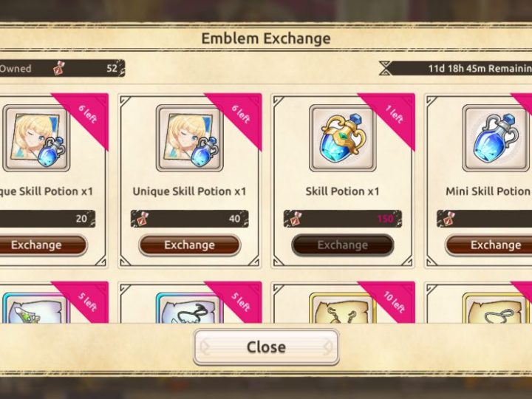Tap the character portrait on 40-cost Unique Skill Potion
Viewport: 532px width, 399px height.
tap(190, 138)
